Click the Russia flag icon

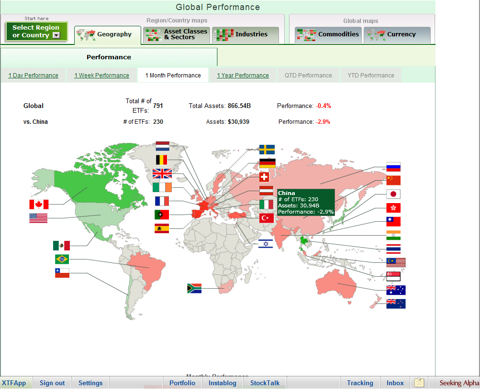[x=393, y=167]
